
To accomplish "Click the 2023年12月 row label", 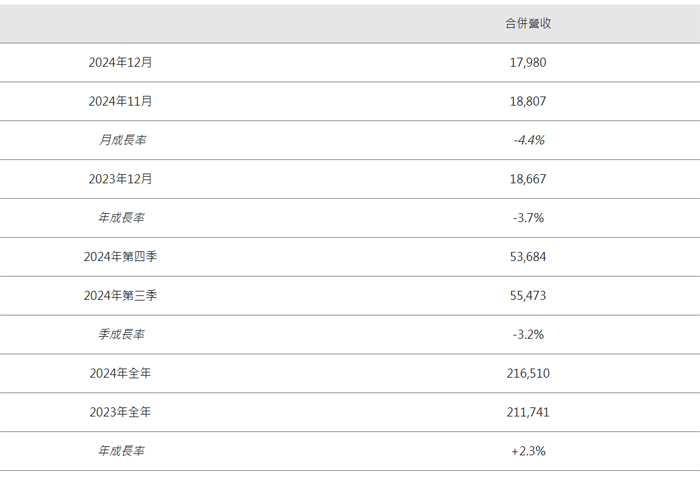I will click(x=120, y=179).
